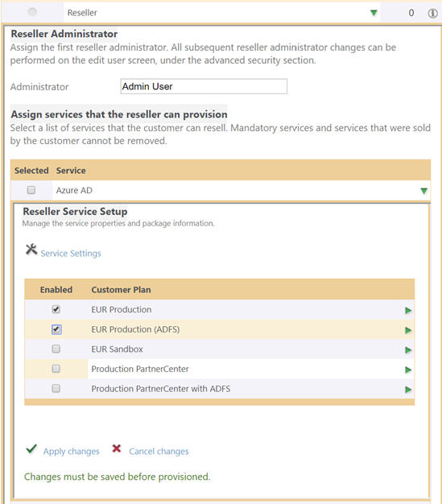The height and width of the screenshot is (504, 442).
Task: Expand the EUR Sandbox plan arrow
Action: 408,350
